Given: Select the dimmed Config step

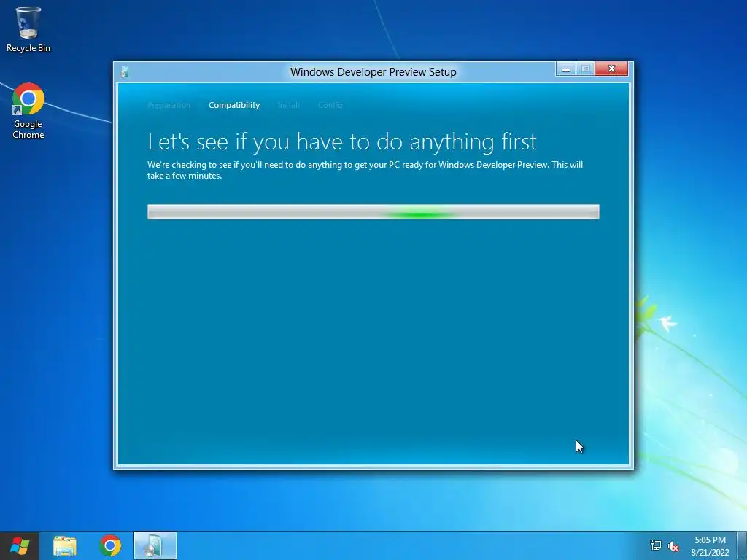Looking at the screenshot, I should pos(330,105).
